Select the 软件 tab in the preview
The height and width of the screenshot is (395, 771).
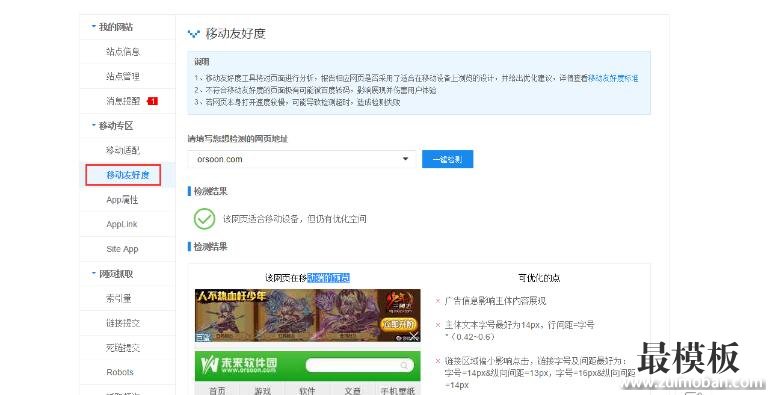[307, 391]
